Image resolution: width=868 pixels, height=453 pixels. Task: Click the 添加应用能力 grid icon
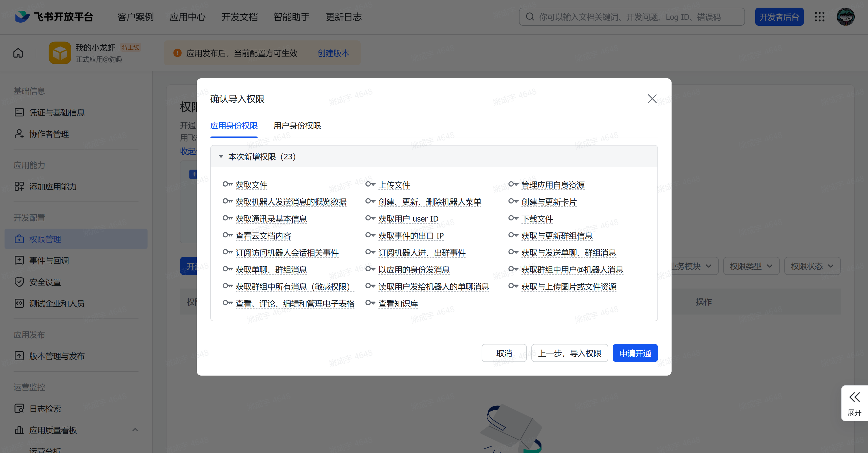point(19,186)
